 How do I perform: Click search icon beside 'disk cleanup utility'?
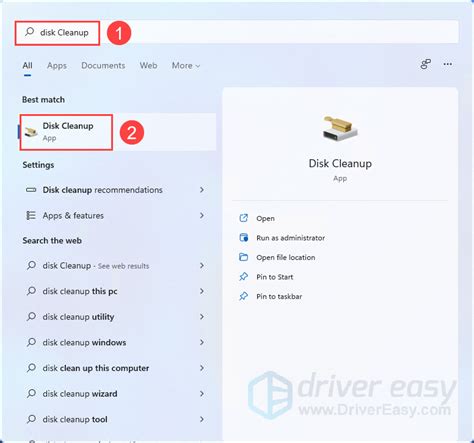tap(31, 316)
